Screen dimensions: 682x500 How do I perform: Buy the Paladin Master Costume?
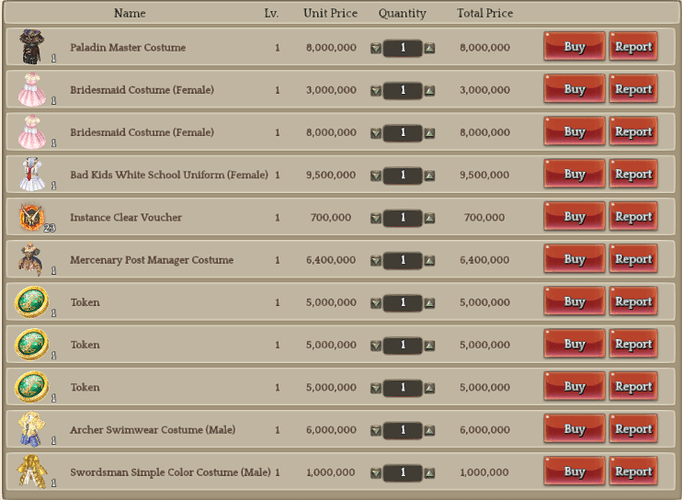574,47
